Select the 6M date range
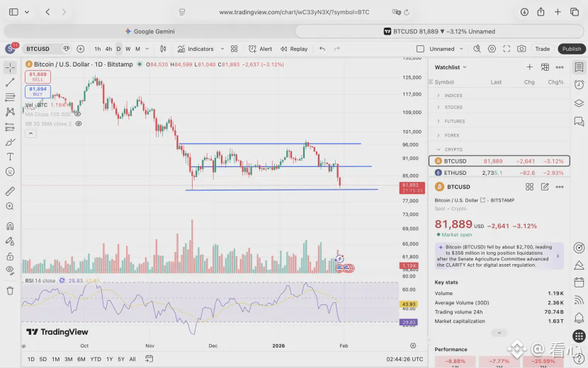The height and width of the screenshot is (368, 588). click(81, 359)
